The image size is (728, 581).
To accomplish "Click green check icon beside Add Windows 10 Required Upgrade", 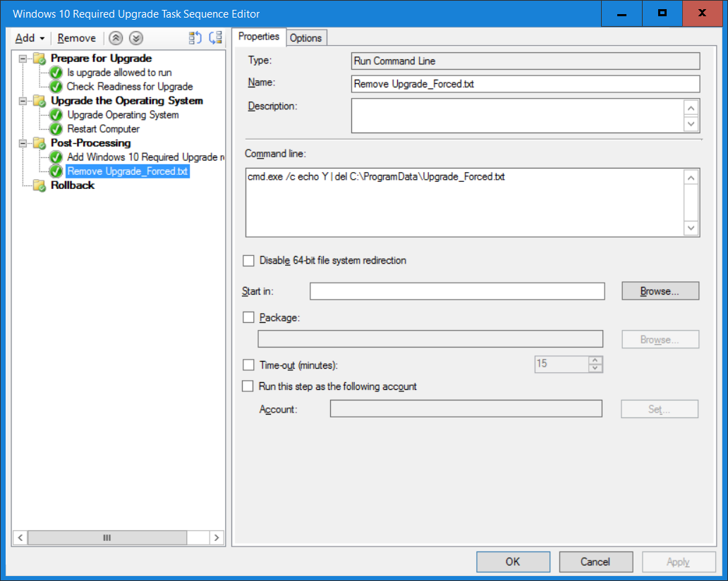I will pos(56,157).
